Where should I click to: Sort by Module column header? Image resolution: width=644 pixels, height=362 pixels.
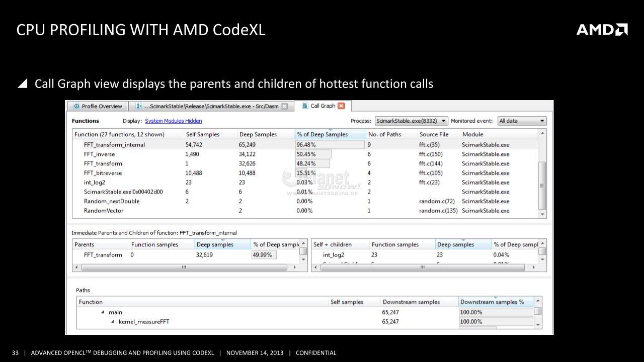point(499,134)
